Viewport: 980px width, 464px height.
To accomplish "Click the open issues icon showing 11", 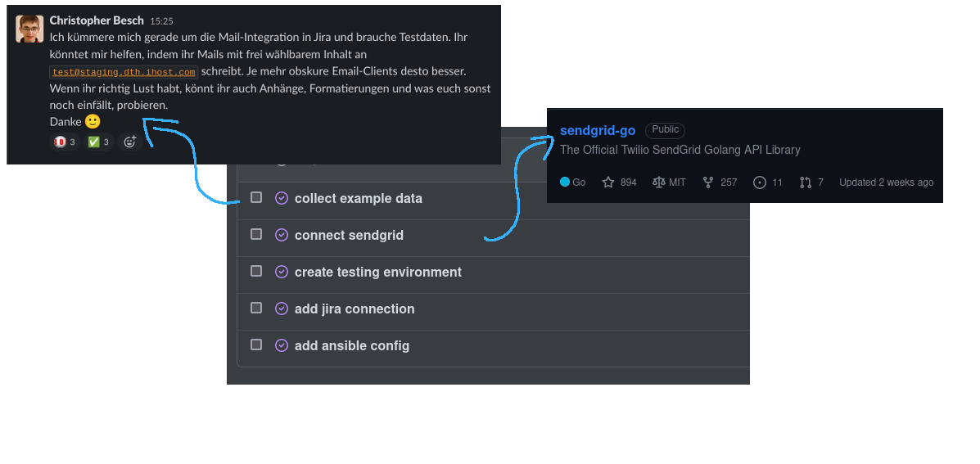I will click(x=759, y=182).
